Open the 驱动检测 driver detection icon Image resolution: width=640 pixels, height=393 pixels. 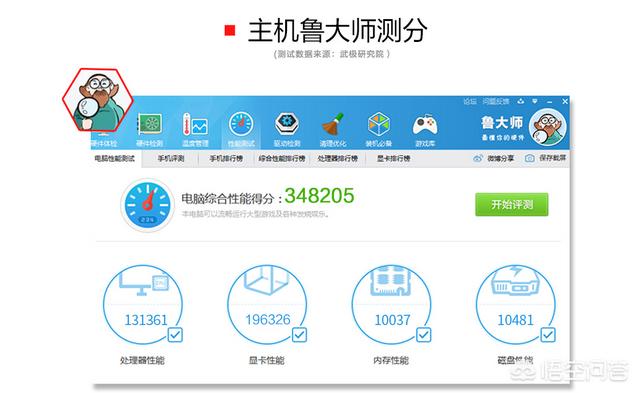287,124
